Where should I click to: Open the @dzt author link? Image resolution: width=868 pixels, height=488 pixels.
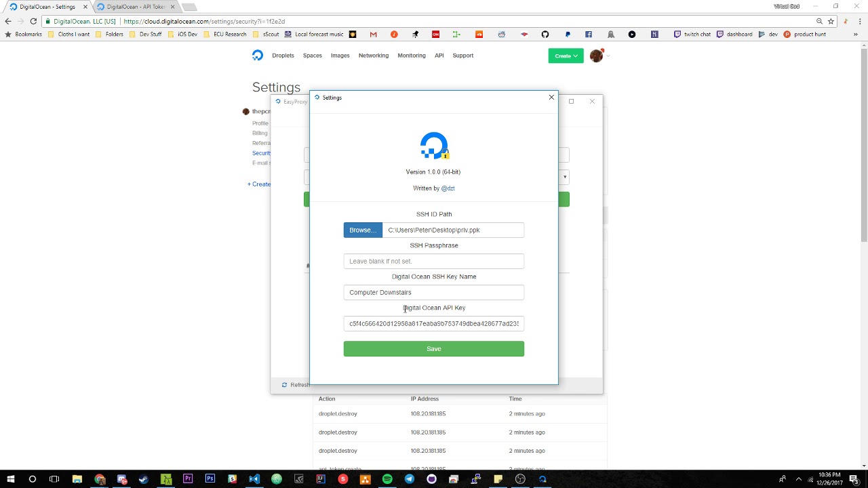[x=448, y=188]
